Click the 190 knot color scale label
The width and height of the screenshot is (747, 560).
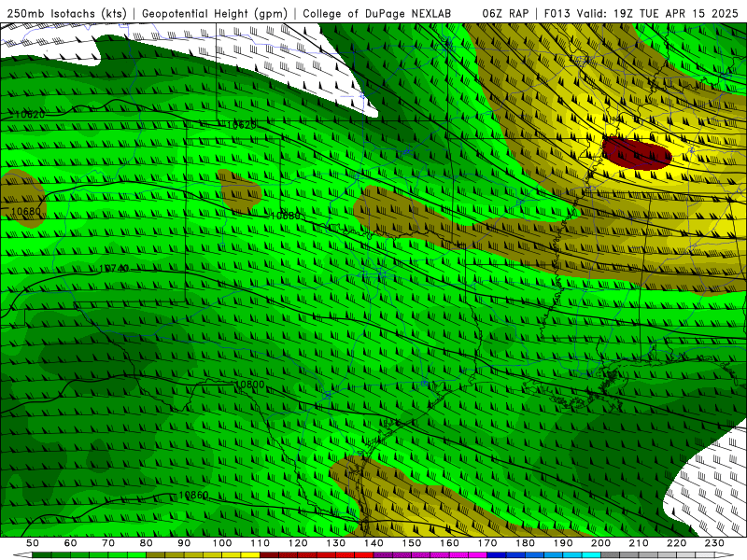pos(563,543)
